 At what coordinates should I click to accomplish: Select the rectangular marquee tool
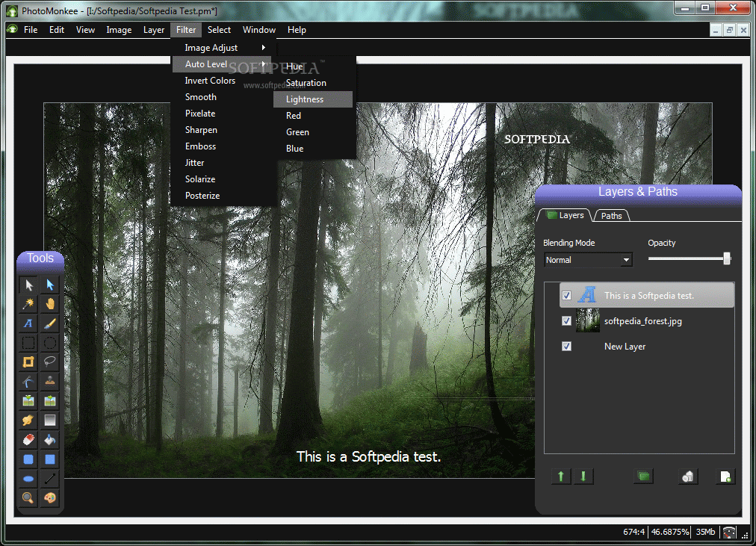click(x=28, y=343)
